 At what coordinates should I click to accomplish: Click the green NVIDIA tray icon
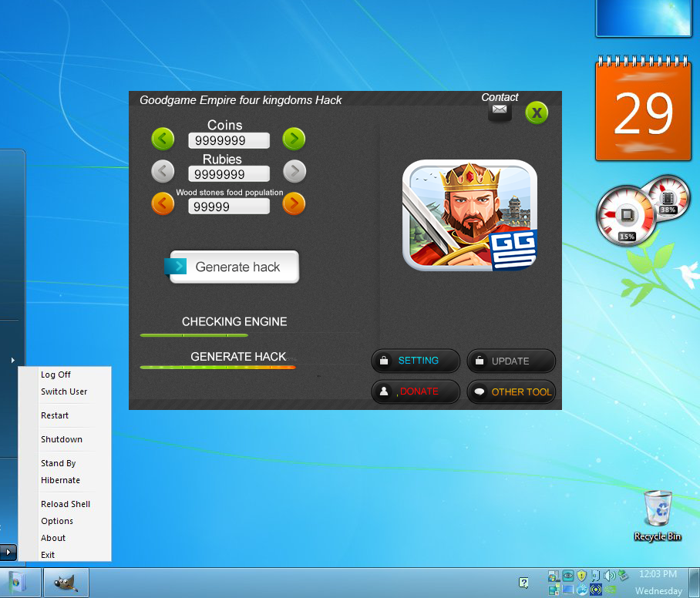(610, 590)
